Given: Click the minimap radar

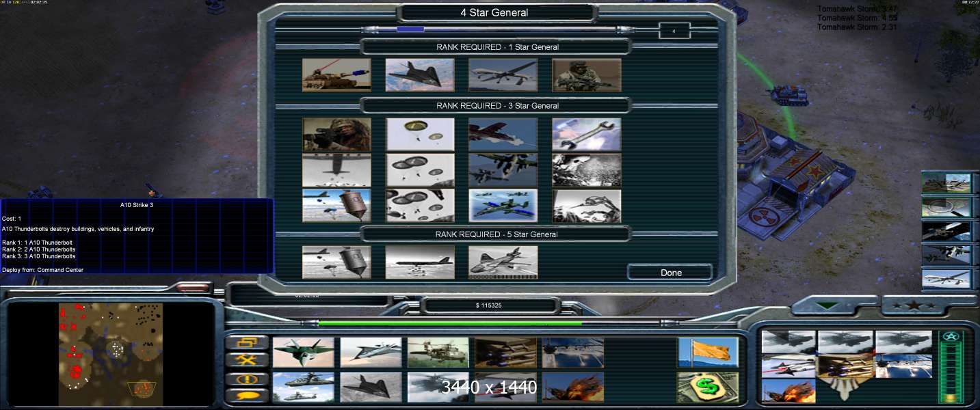Looking at the screenshot, I should point(111,355).
